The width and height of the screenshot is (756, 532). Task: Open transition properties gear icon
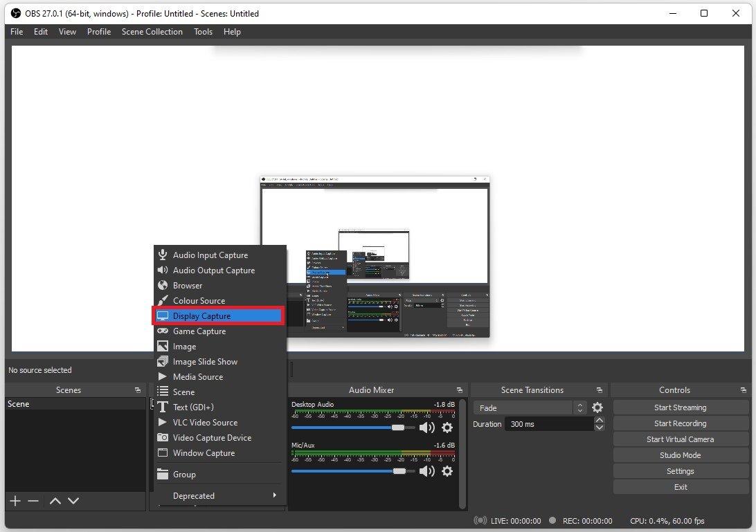(597, 408)
